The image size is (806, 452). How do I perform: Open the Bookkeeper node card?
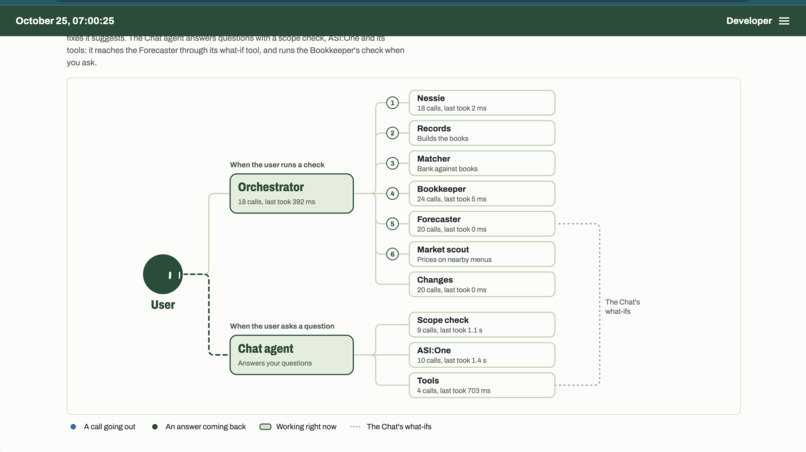(482, 193)
